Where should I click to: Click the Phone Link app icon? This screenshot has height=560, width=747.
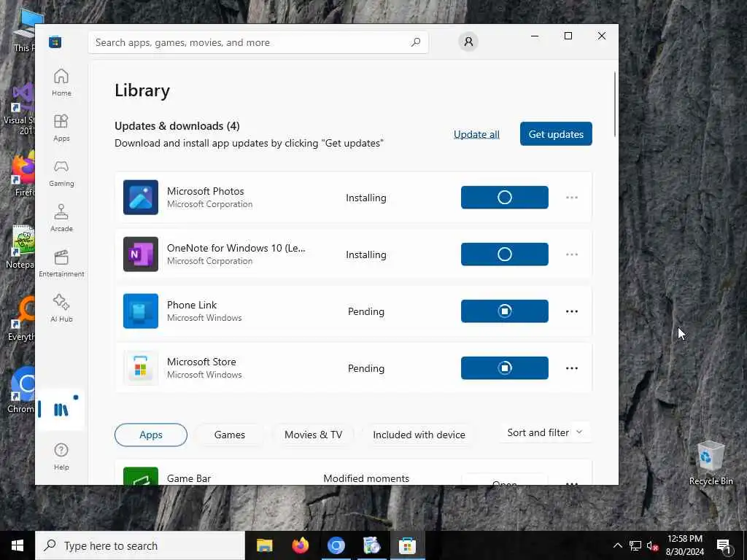click(x=141, y=311)
